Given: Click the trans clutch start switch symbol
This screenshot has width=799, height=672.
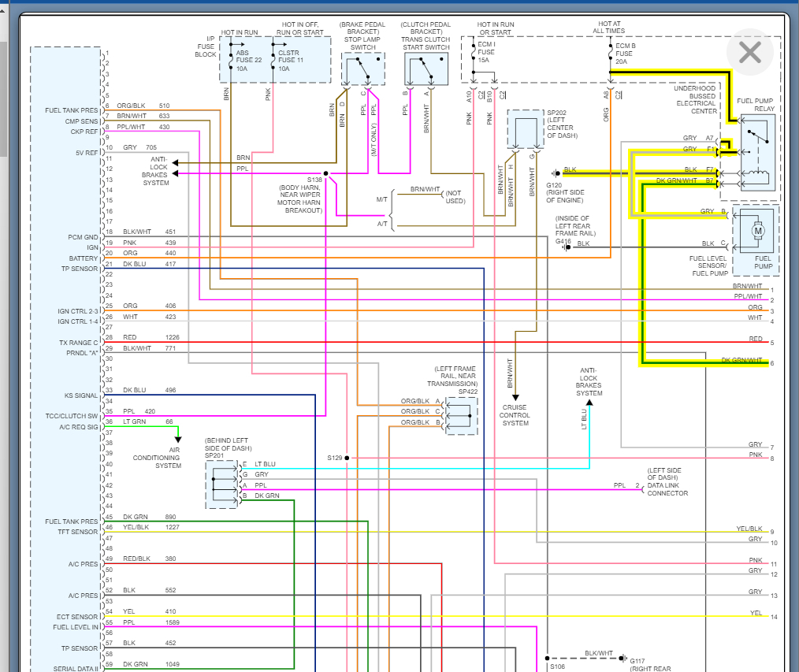Looking at the screenshot, I should click(426, 69).
